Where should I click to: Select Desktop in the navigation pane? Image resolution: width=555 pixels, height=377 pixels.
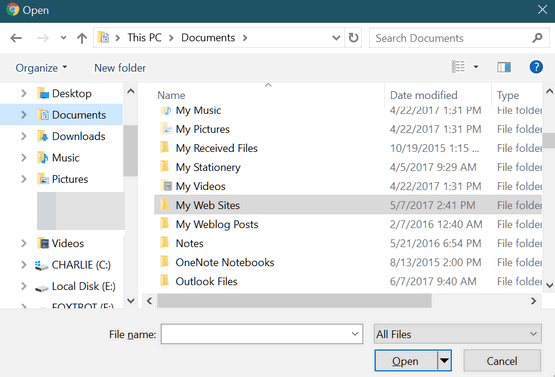pyautogui.click(x=71, y=93)
